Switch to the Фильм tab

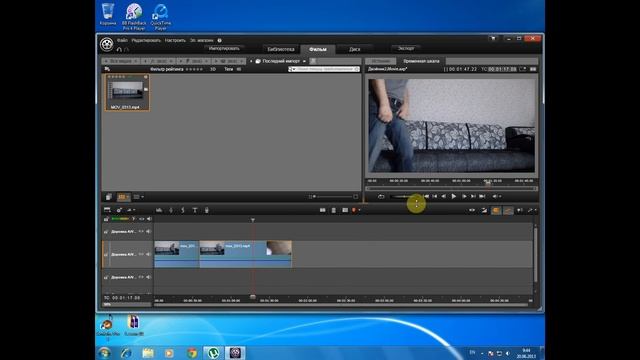[x=318, y=49]
